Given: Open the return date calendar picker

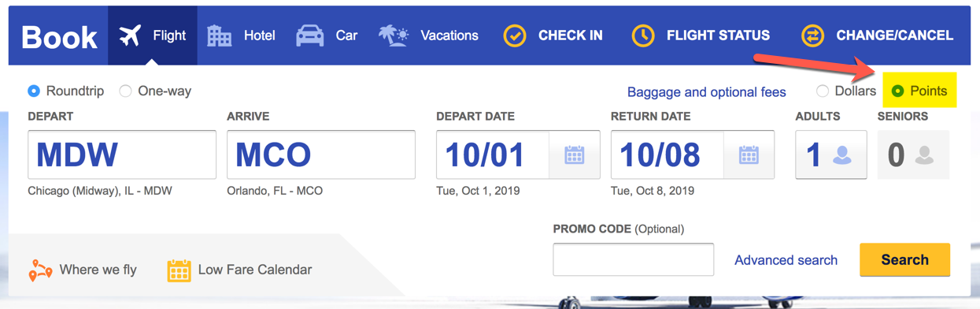Looking at the screenshot, I should (749, 155).
